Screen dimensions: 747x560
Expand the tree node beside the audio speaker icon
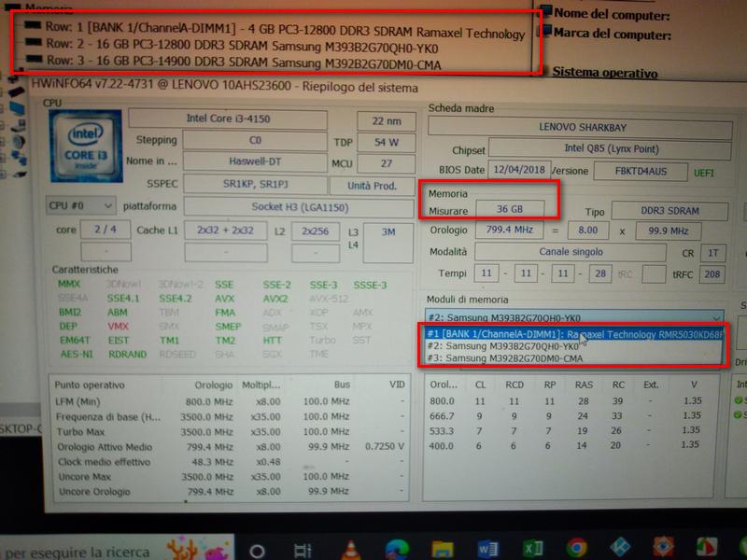3,143
